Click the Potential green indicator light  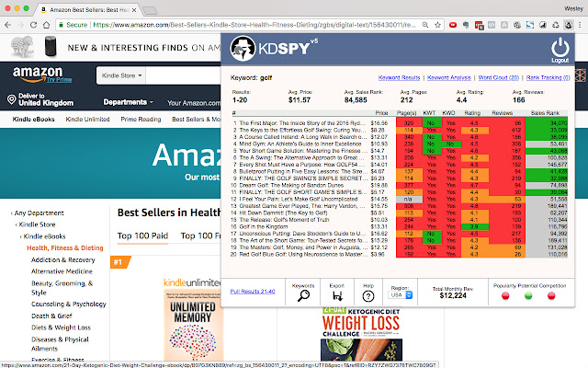tap(528, 296)
